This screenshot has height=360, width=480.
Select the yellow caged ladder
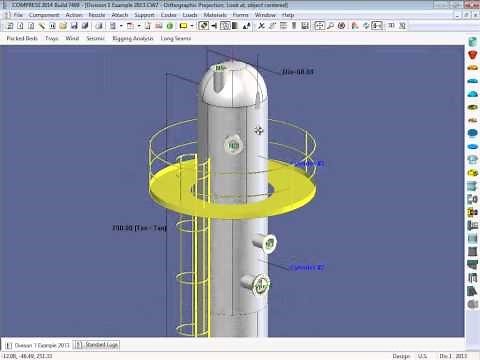(193, 247)
